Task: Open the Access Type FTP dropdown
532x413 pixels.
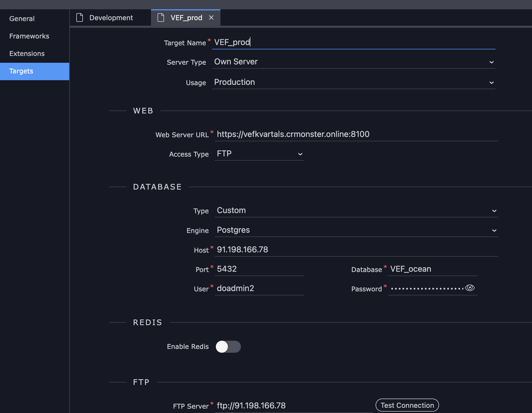Action: coord(259,154)
